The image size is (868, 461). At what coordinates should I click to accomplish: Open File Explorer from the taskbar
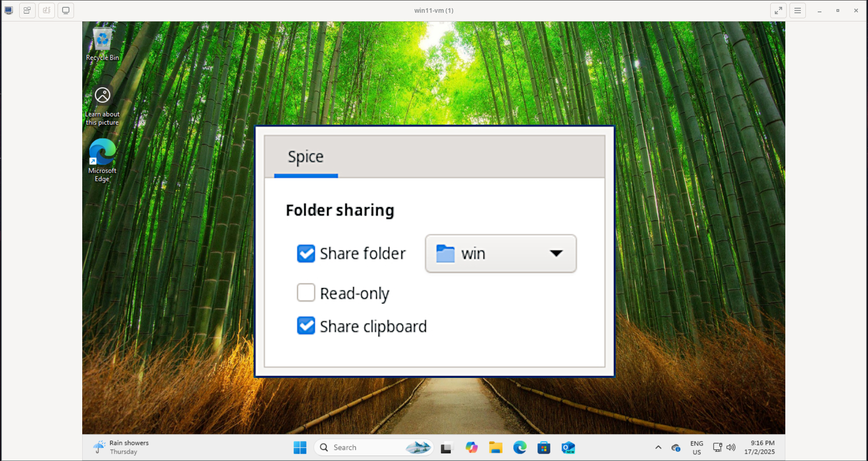pos(496,448)
